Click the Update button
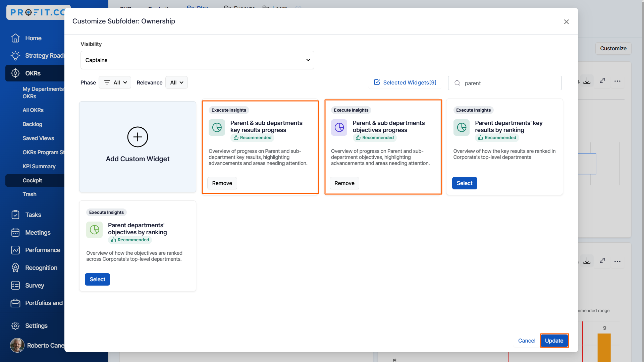 554,341
